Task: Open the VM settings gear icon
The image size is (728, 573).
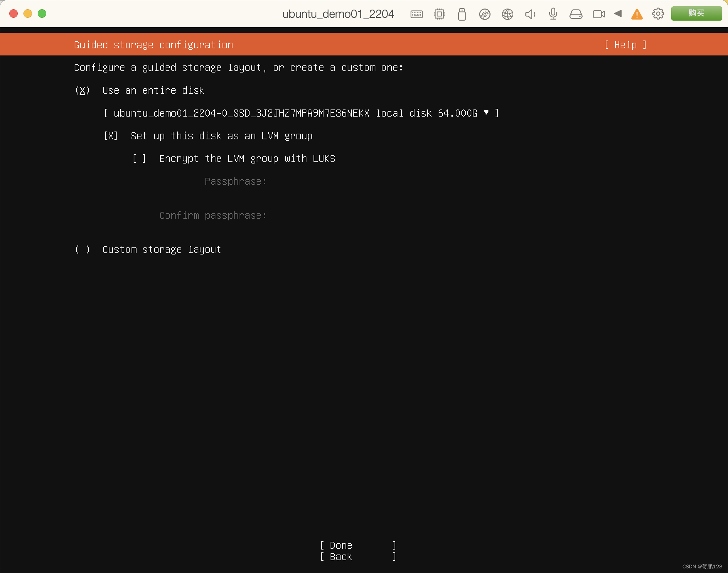Action: tap(658, 14)
